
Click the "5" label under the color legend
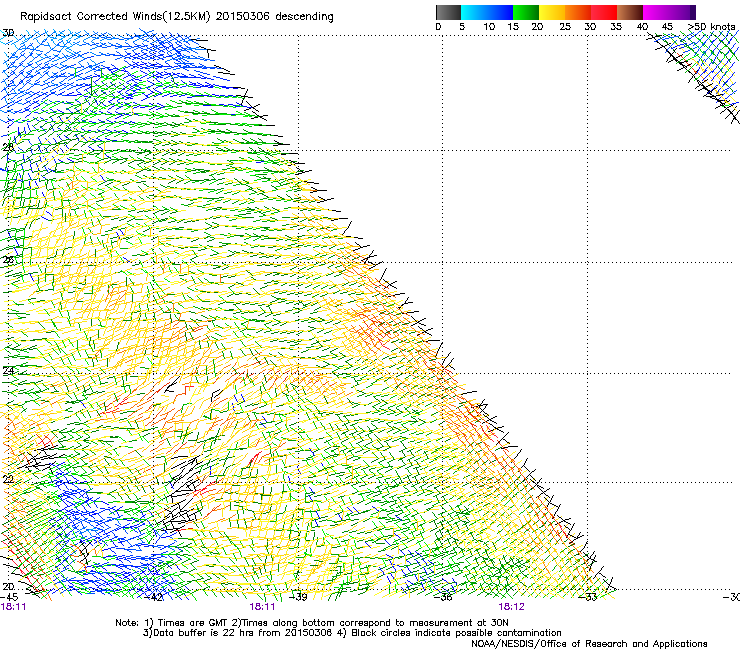point(462,26)
